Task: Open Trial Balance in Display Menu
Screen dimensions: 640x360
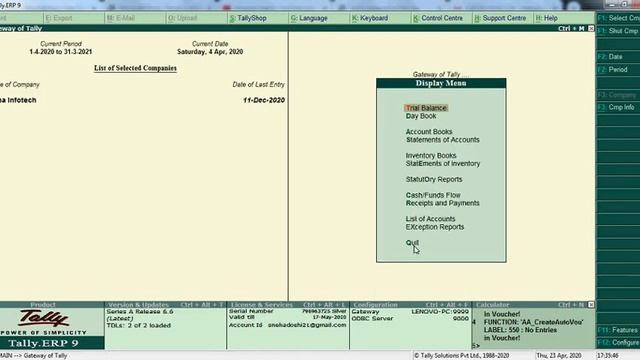Action: pos(426,108)
